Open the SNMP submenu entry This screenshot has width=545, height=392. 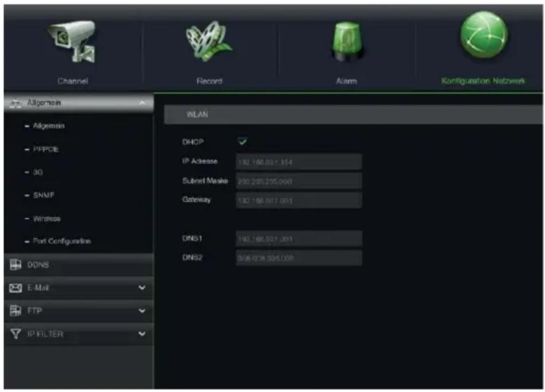(x=44, y=195)
